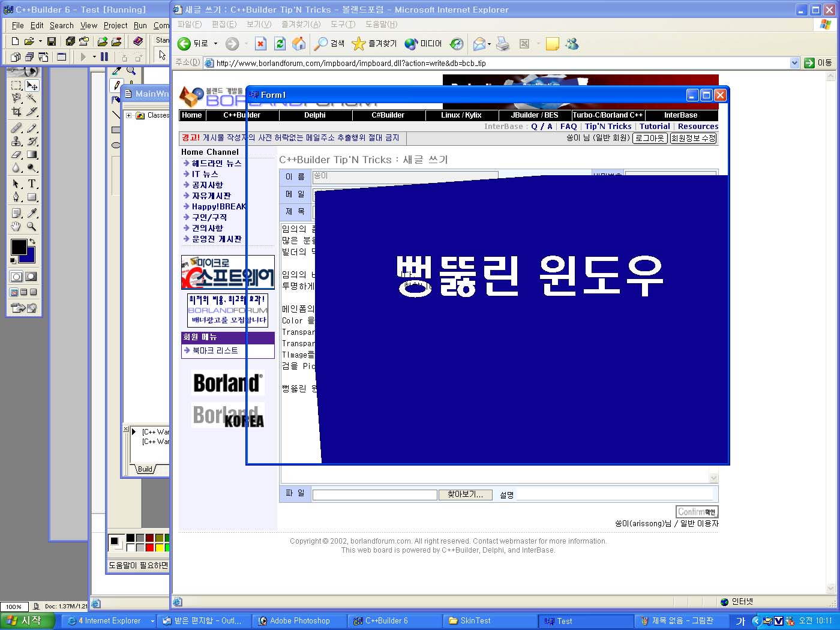Enable Quick Mask mode in Photoshop
The height and width of the screenshot is (630, 840).
(31, 277)
